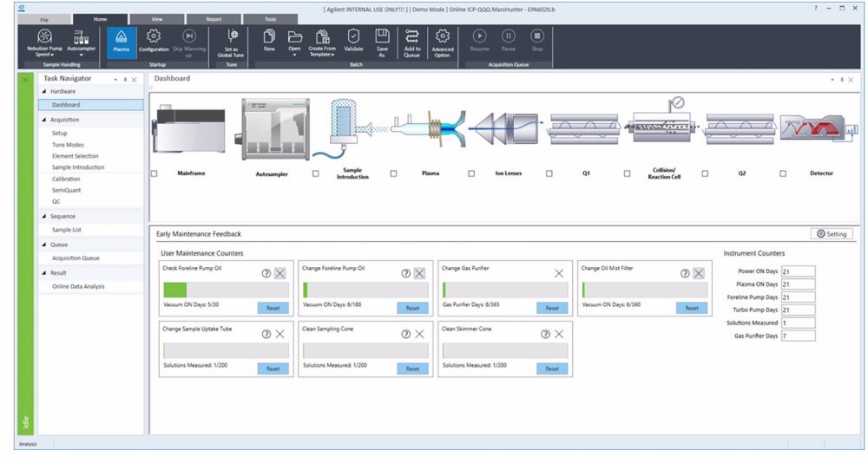
Task: Click Pause in Acquisition Queue
Action: click(508, 41)
